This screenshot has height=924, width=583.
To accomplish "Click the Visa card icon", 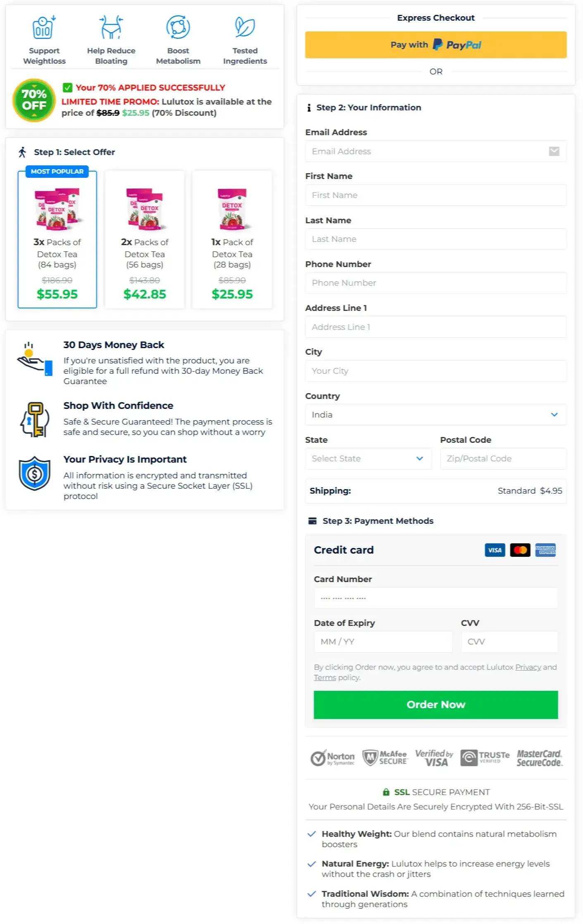I will [x=495, y=550].
